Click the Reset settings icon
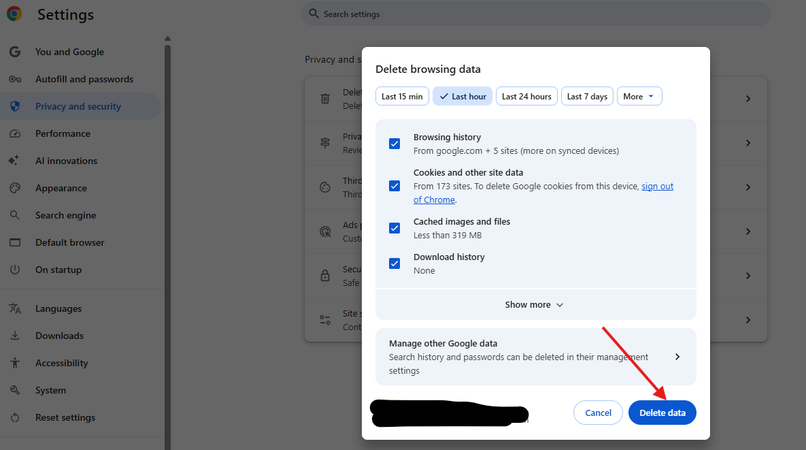Image resolution: width=806 pixels, height=450 pixels. click(x=15, y=418)
